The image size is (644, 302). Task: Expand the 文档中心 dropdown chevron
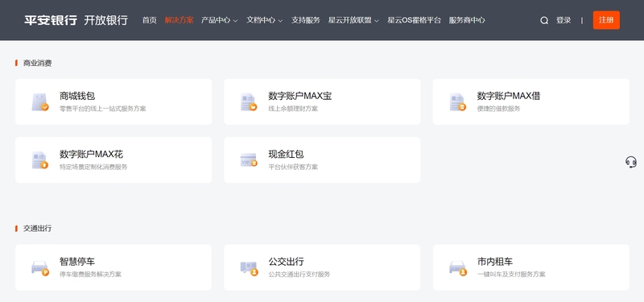[280, 21]
